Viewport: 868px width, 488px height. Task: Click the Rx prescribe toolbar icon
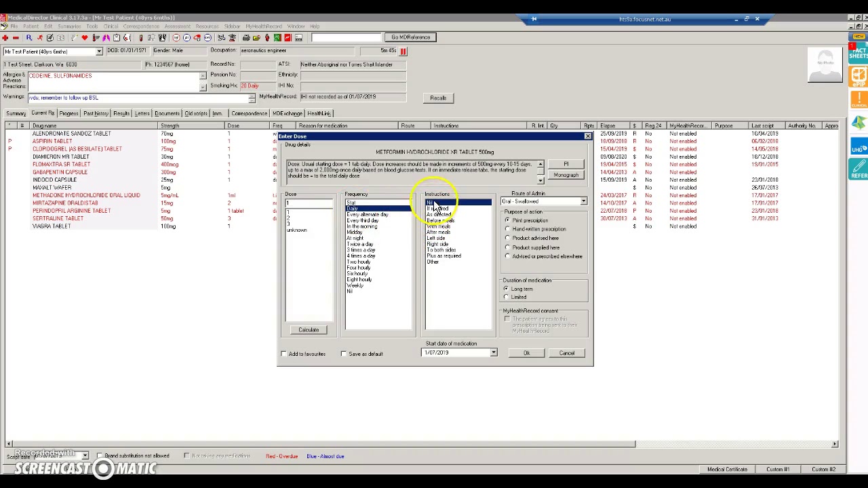point(29,37)
